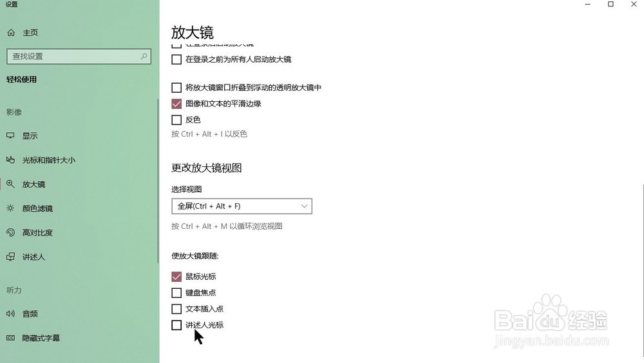
Task: Enable the 反色 invert colors checkbox
Action: (x=176, y=120)
